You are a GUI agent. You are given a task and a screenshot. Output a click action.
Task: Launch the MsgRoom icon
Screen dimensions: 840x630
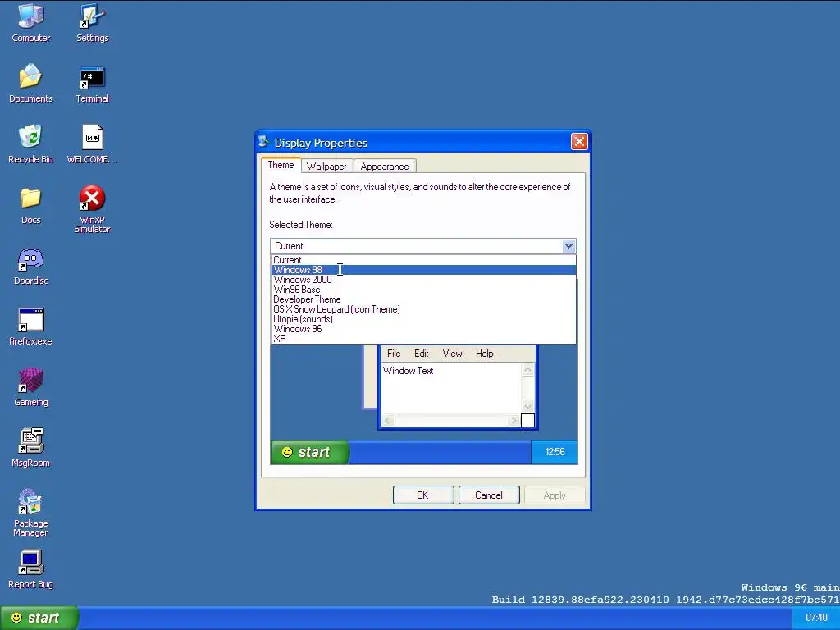click(30, 448)
